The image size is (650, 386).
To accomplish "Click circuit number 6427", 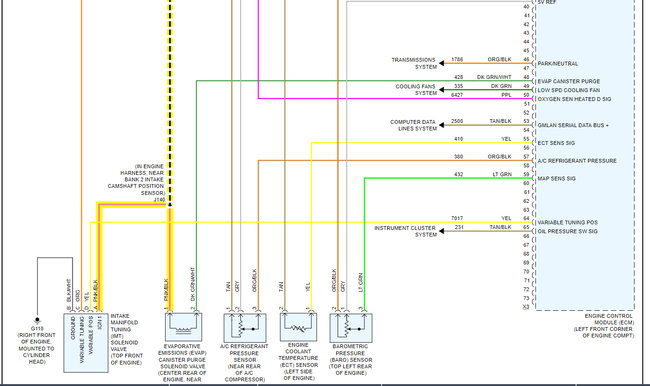I will tap(457, 95).
